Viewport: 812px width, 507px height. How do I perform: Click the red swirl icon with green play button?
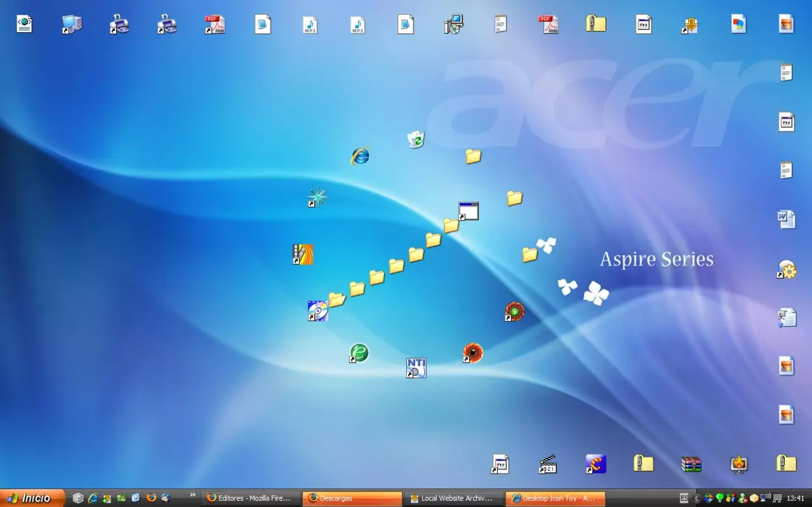pos(515,311)
